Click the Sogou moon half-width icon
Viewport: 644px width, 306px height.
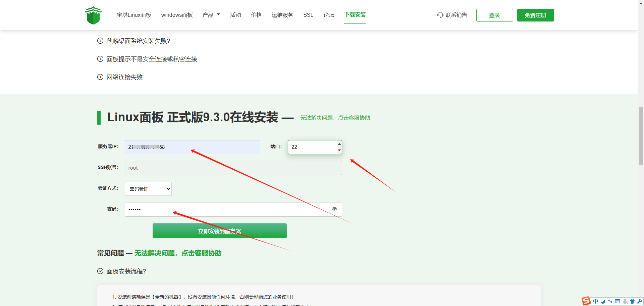(x=603, y=301)
